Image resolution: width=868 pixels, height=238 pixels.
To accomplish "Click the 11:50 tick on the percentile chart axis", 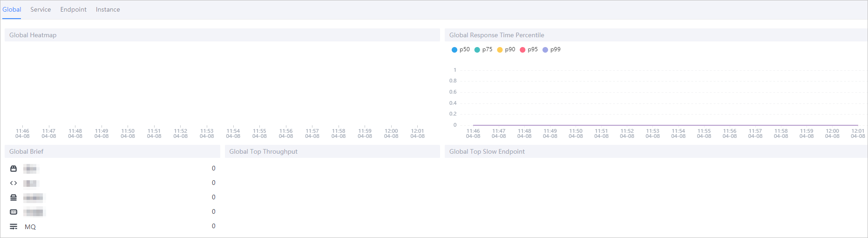I will coord(576,133).
